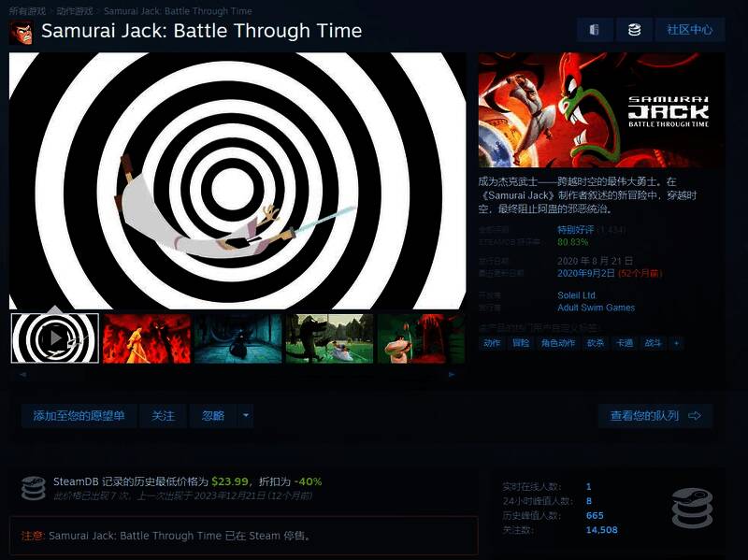This screenshot has height=560, width=748.
Task: Click 动作游戏 breadcrumb link
Action: [75, 11]
